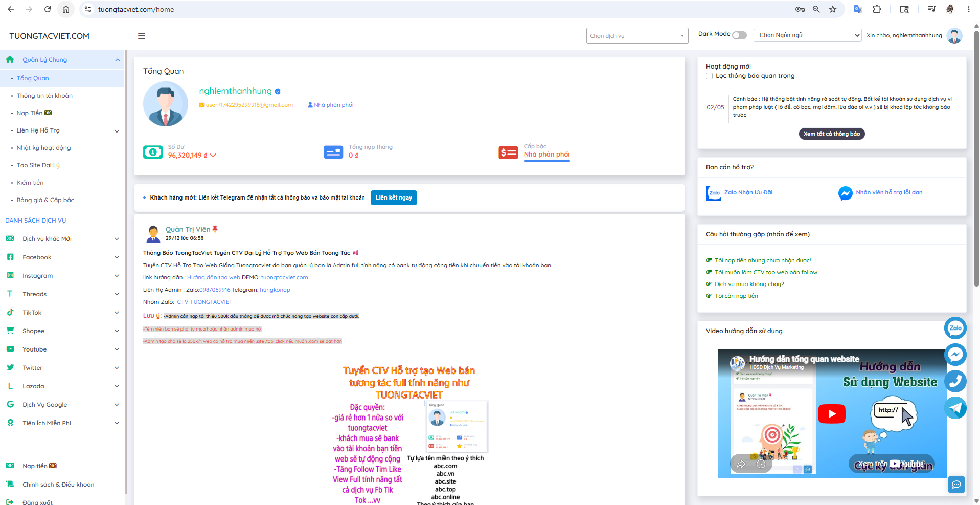Check 'Lọc thông báo quan trọng' checkbox
Image resolution: width=980 pixels, height=505 pixels.
pos(709,76)
